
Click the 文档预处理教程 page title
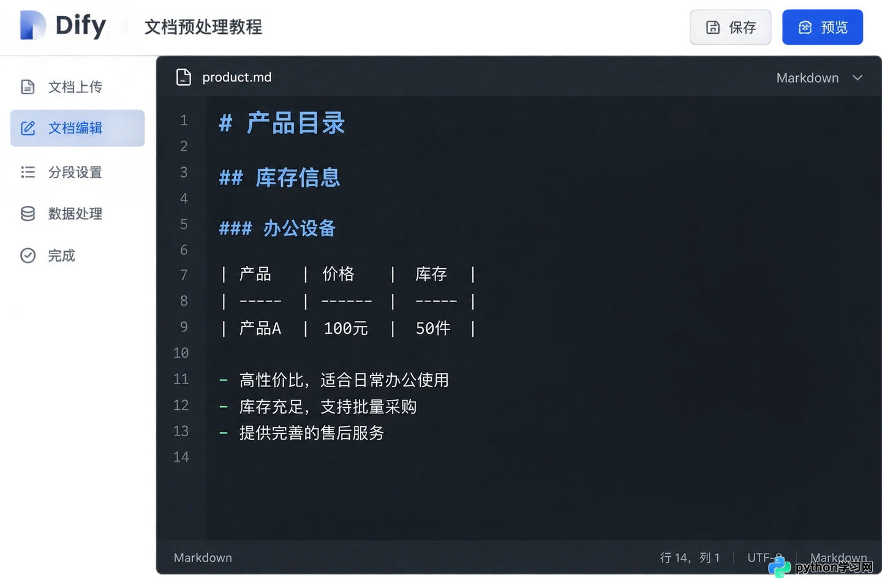pyautogui.click(x=203, y=27)
